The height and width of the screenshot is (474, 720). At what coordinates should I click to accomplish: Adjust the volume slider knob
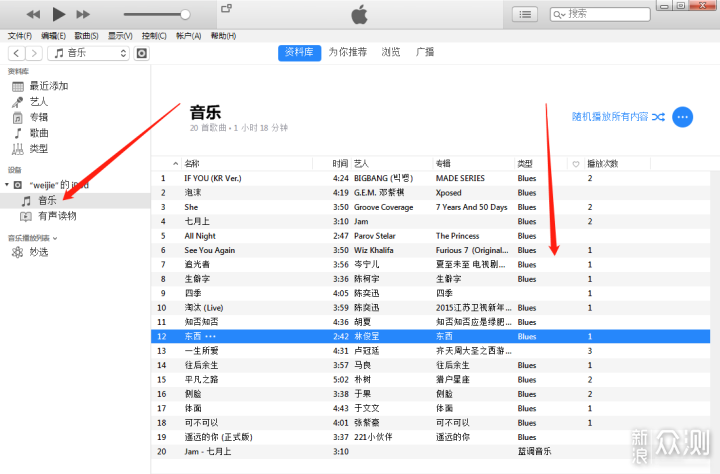coord(185,14)
